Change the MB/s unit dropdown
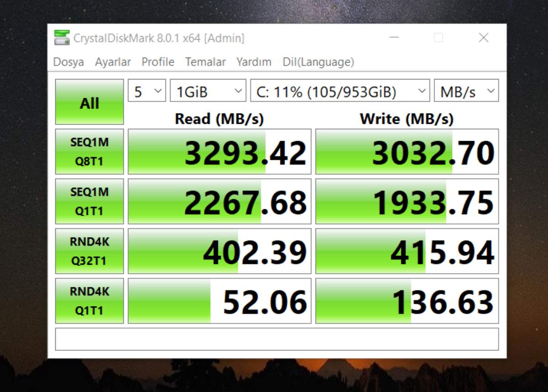The image size is (548, 392). coord(466,91)
